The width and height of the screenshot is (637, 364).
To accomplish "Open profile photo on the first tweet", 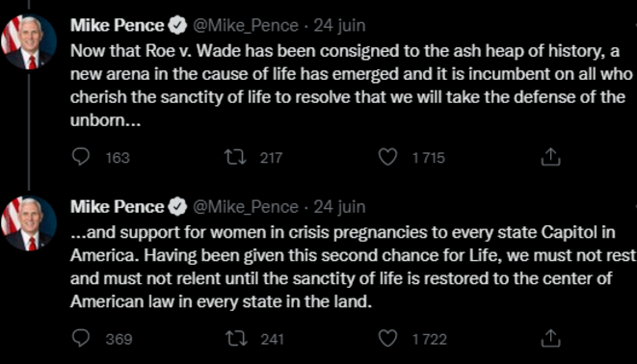I will click(x=29, y=41).
